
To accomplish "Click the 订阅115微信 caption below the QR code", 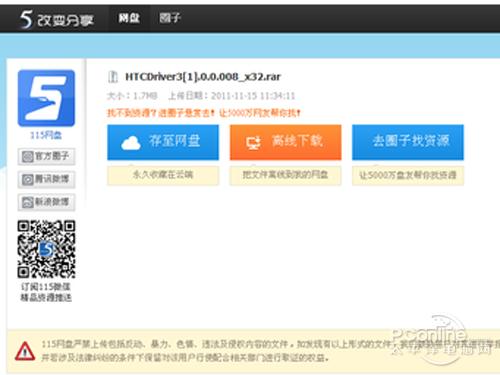I will 46,287.
